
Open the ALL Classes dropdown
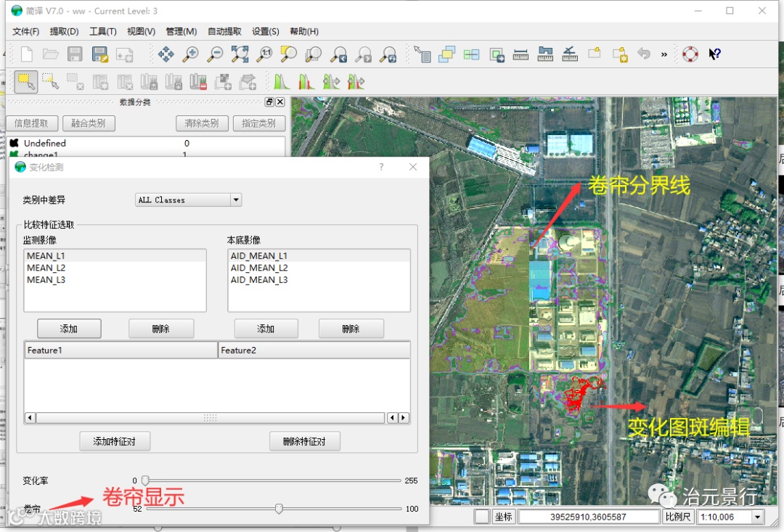tap(189, 200)
